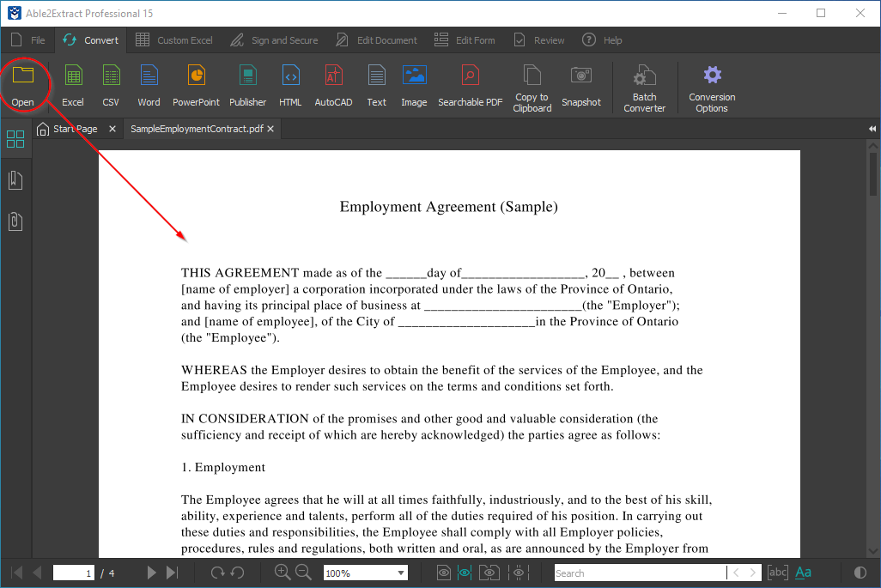Zoom in on the document

coord(283,572)
